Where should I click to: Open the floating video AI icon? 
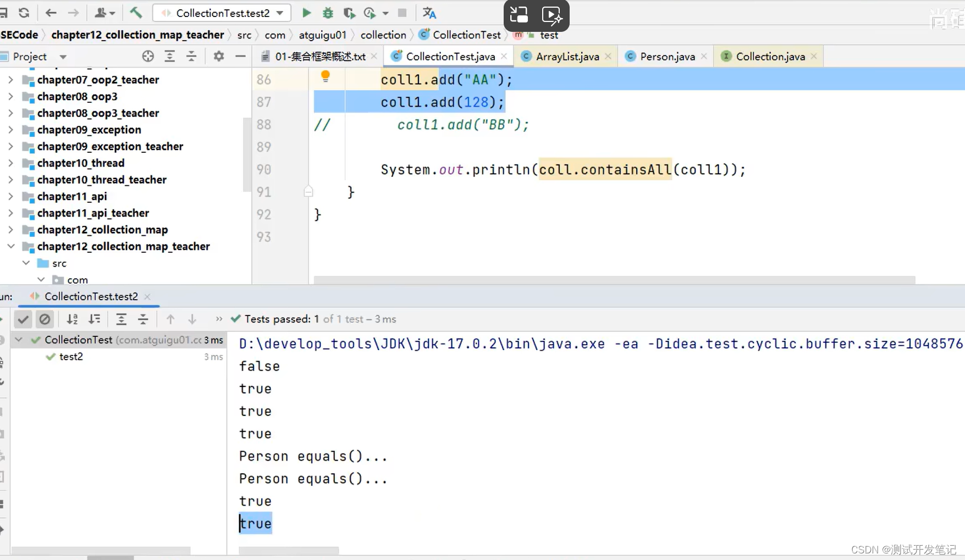[x=552, y=15]
